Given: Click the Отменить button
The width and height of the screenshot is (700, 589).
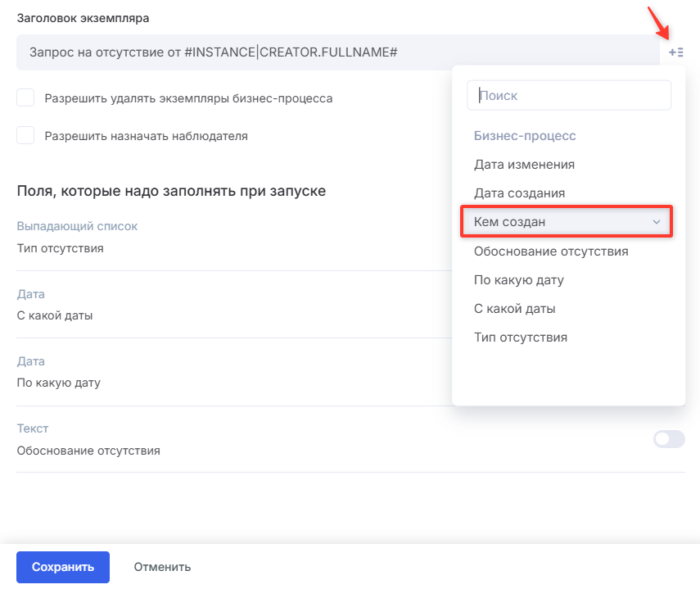Looking at the screenshot, I should (162, 567).
